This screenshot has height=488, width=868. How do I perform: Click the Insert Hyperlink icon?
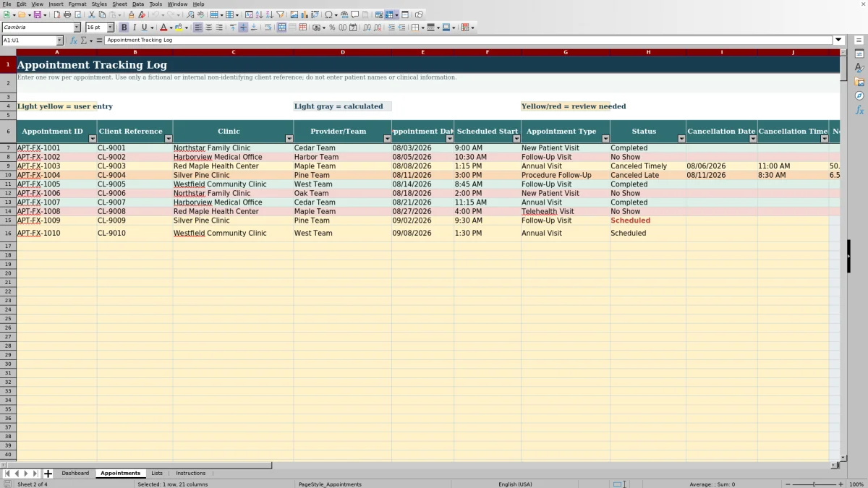344,14
